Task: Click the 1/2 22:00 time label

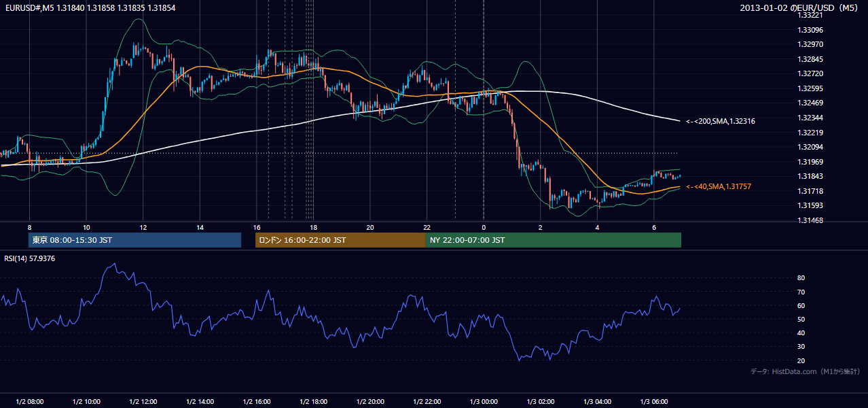Action: click(x=427, y=401)
